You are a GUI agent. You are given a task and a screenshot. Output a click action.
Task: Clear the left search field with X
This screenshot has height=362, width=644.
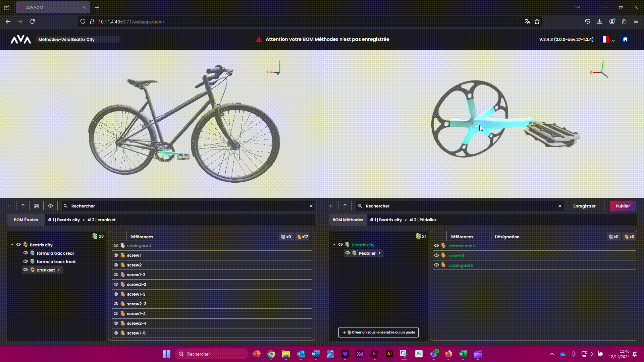click(311, 206)
